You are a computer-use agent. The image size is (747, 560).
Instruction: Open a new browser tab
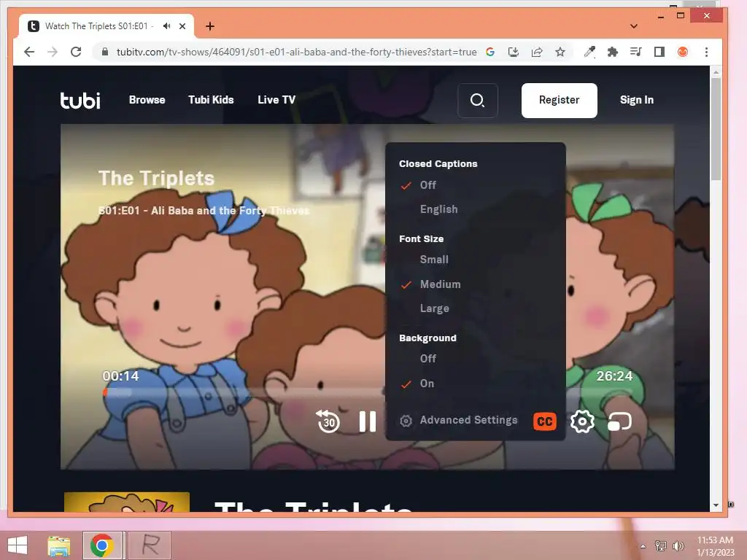point(210,26)
